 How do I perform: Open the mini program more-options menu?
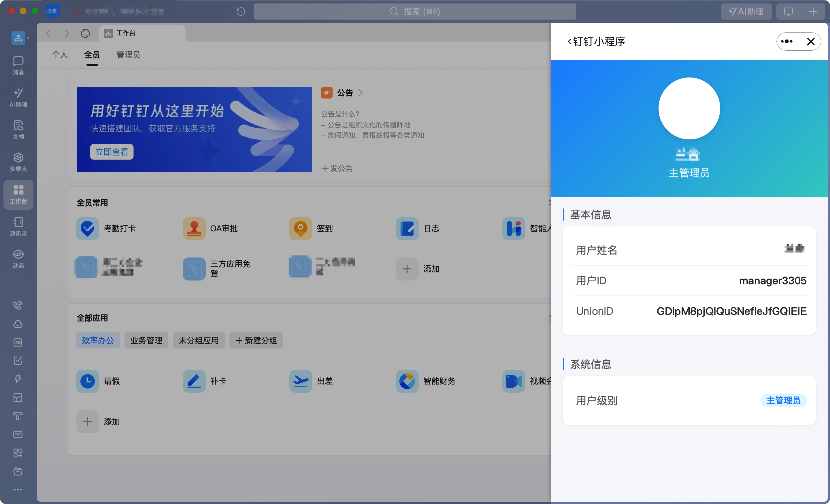point(786,41)
